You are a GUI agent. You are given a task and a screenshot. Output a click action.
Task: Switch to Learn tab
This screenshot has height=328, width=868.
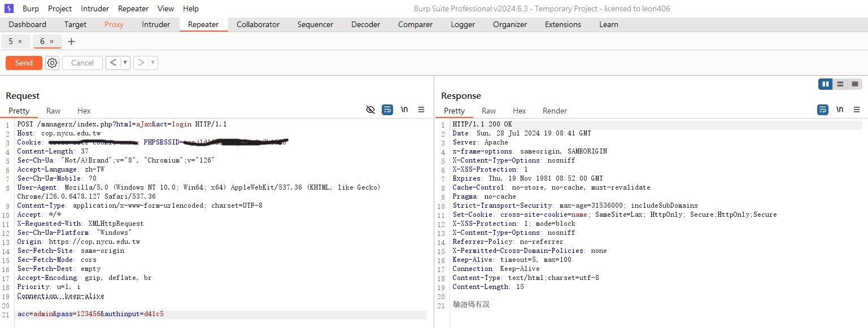(608, 24)
